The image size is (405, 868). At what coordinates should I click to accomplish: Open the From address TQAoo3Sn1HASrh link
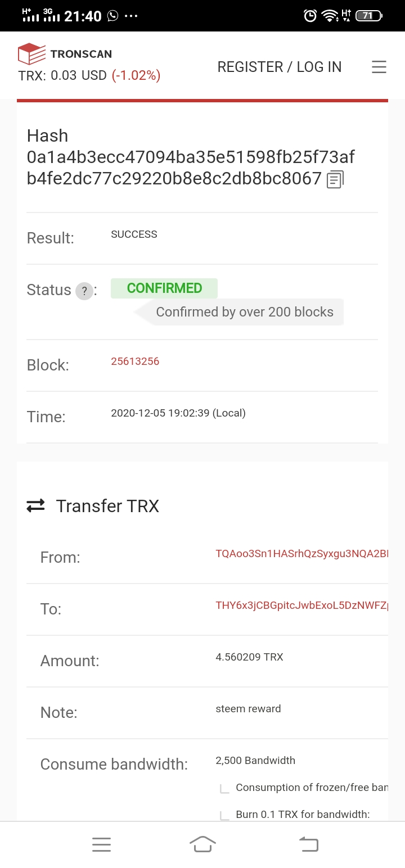pos(301,554)
